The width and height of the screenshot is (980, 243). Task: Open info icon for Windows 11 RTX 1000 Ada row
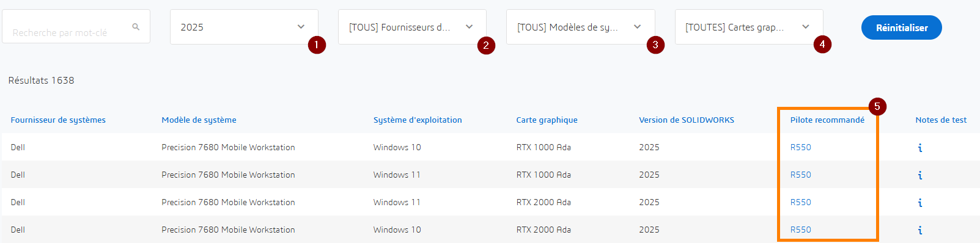920,175
